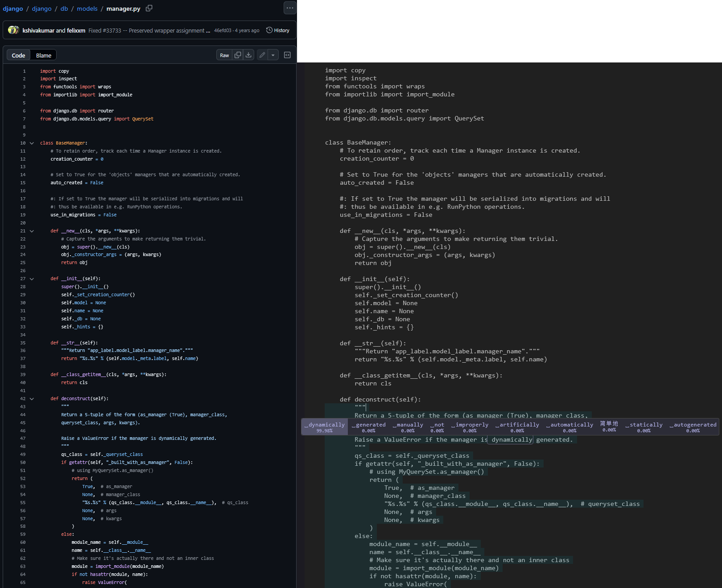Click the manager.py file name in breadcrumb

124,8
